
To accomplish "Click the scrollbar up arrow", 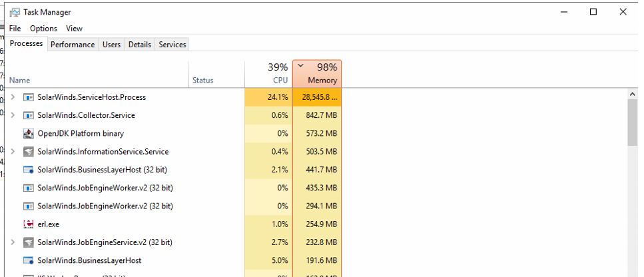I will pos(633,94).
